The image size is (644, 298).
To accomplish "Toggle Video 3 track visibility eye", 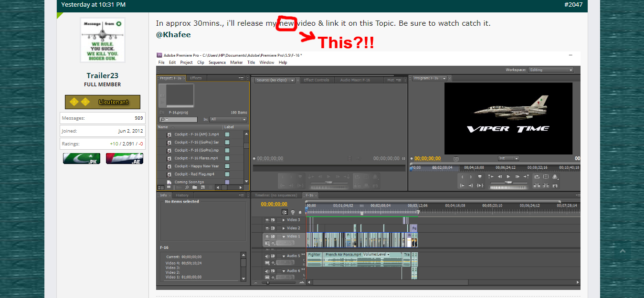I will click(x=267, y=220).
